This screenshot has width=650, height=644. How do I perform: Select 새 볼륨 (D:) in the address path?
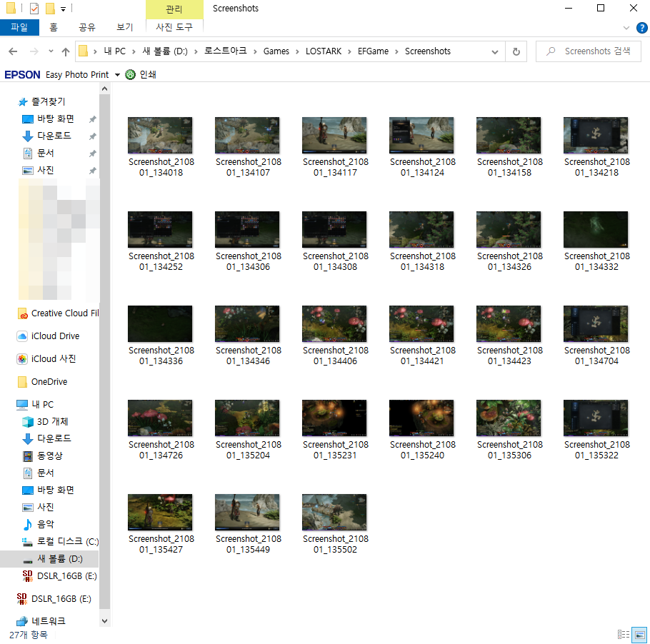click(165, 51)
